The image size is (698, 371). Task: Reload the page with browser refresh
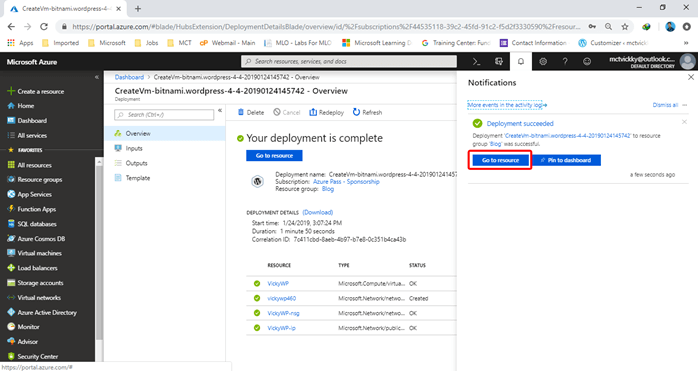44,27
